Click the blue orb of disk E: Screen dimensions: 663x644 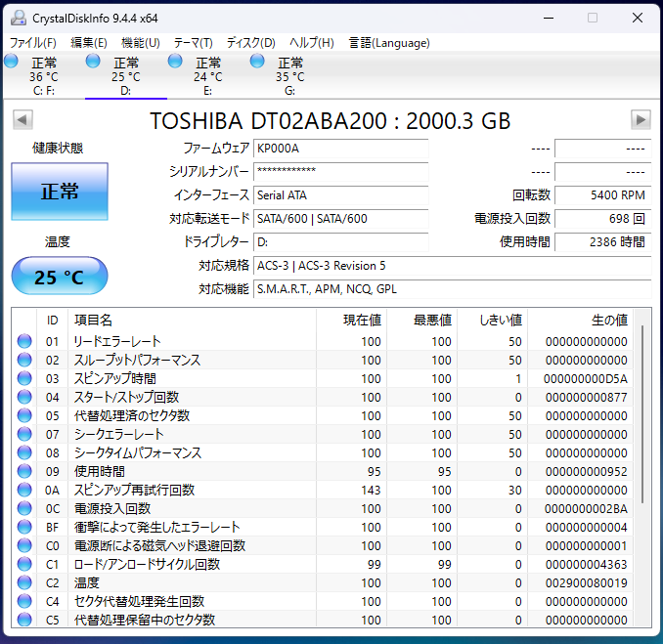coord(175,62)
